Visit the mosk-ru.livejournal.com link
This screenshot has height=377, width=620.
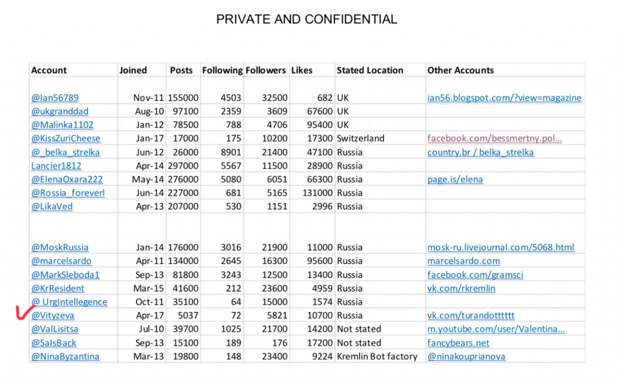(501, 247)
